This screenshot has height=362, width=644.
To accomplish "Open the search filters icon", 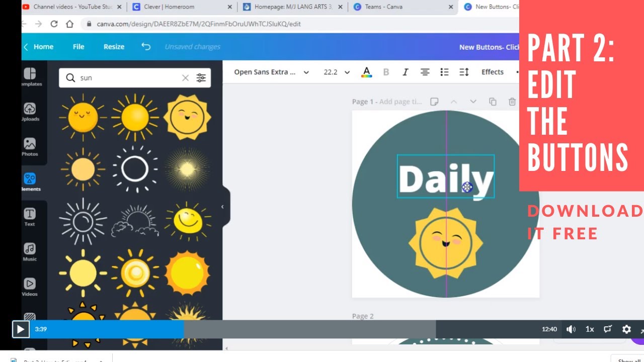I will 201,78.
